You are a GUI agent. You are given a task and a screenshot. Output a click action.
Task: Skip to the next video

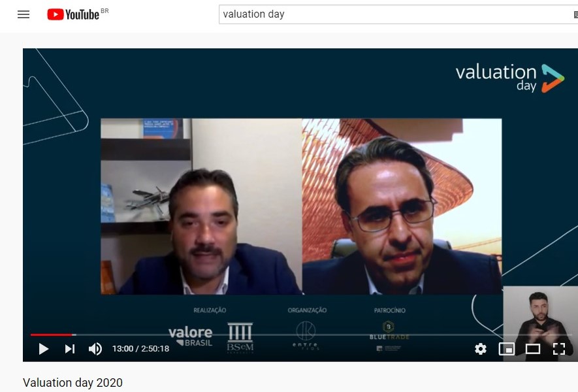[70, 349]
